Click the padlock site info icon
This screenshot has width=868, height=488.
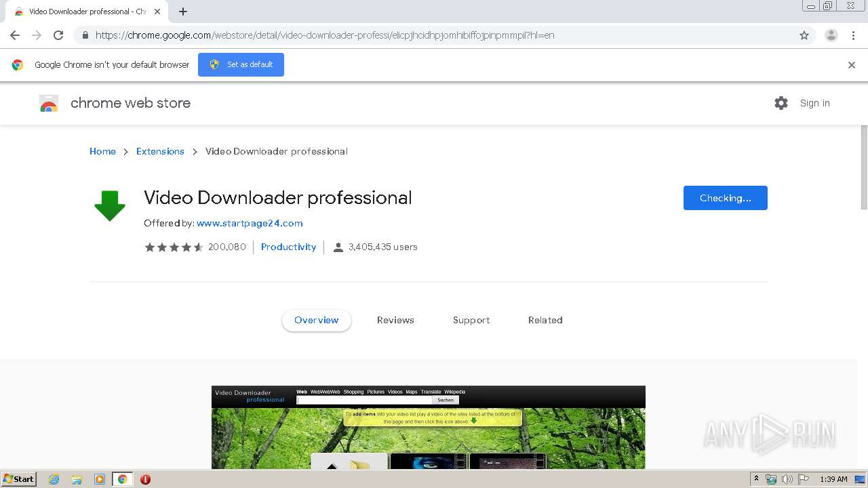point(85,35)
